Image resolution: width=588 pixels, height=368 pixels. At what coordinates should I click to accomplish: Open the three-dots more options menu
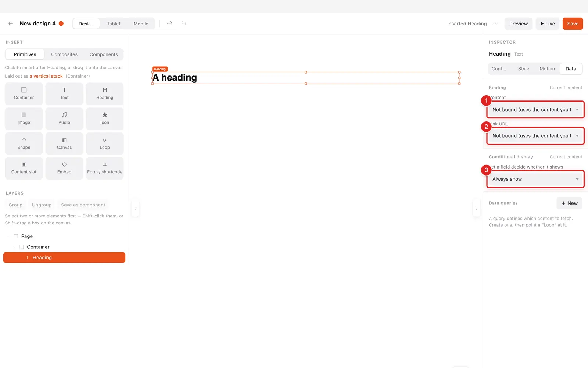tap(496, 24)
